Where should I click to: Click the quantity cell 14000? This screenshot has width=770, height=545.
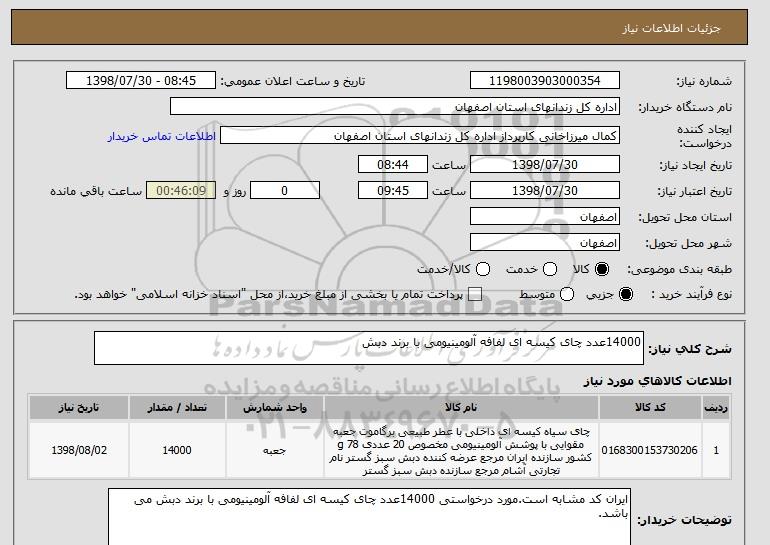[x=177, y=450]
